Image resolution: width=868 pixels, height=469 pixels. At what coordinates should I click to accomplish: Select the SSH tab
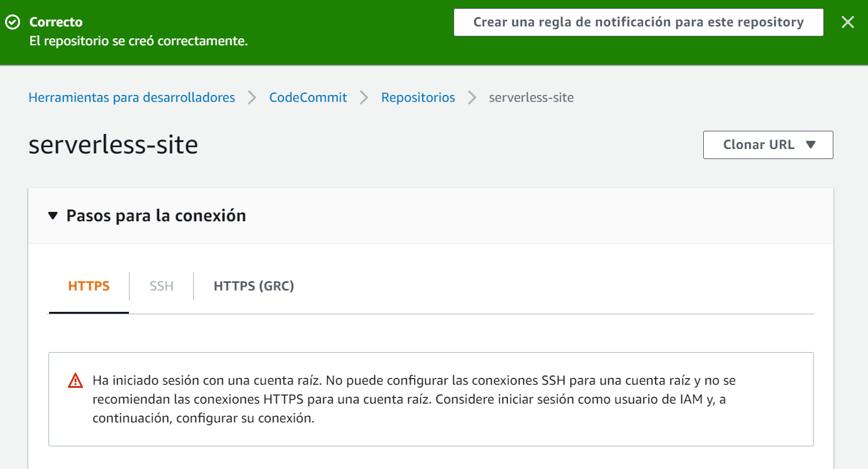click(162, 286)
